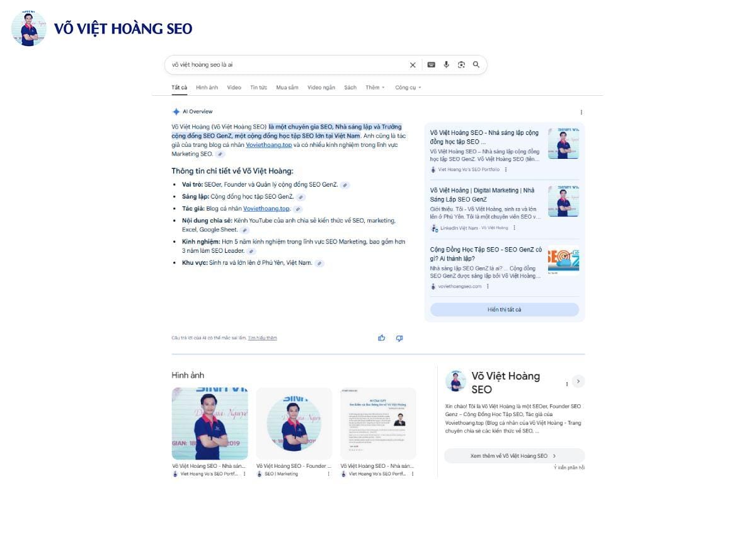This screenshot has height=534, width=756.
Task: Open the Voviethoang.top link in the overview
Action: click(x=268, y=144)
